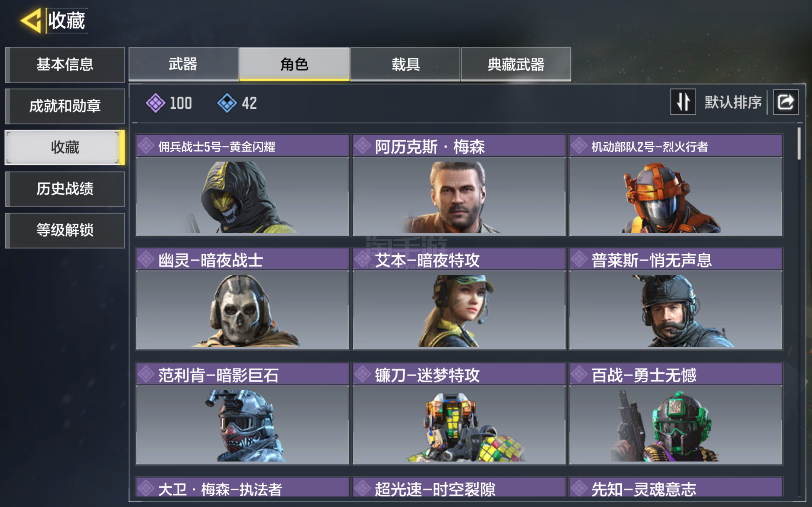812x507 pixels.
Task: Open 基本信息 in the sidebar
Action: click(x=65, y=65)
